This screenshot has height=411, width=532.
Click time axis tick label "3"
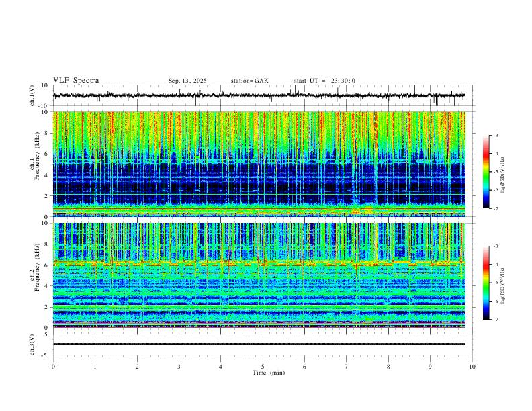pos(179,367)
